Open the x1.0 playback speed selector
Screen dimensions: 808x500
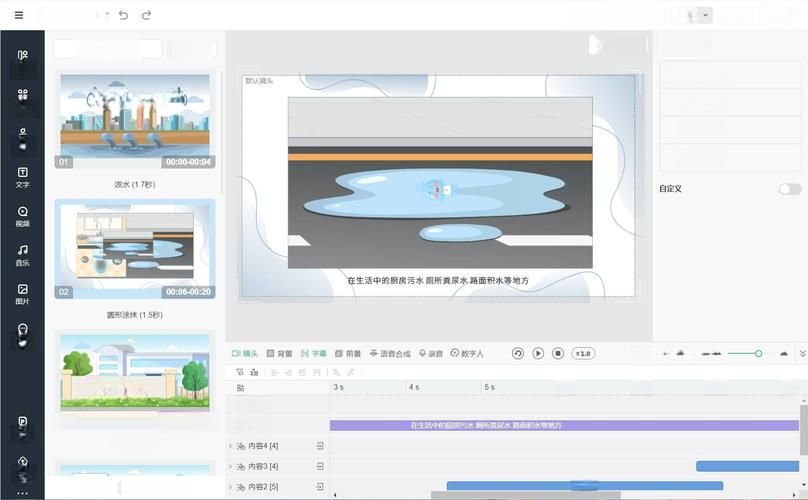pyautogui.click(x=583, y=353)
